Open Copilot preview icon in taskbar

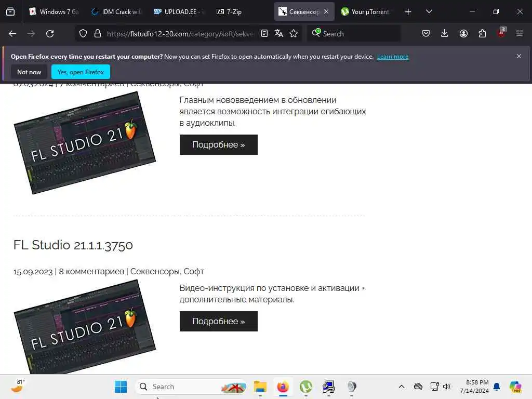point(515,387)
